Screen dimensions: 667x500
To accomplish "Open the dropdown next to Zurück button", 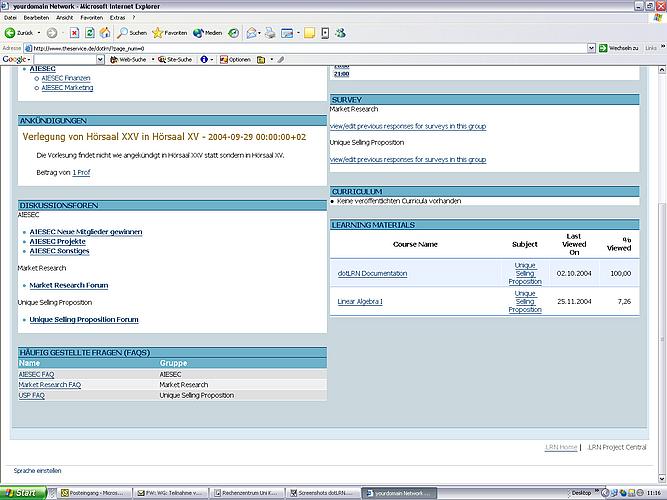I will tap(39, 33).
